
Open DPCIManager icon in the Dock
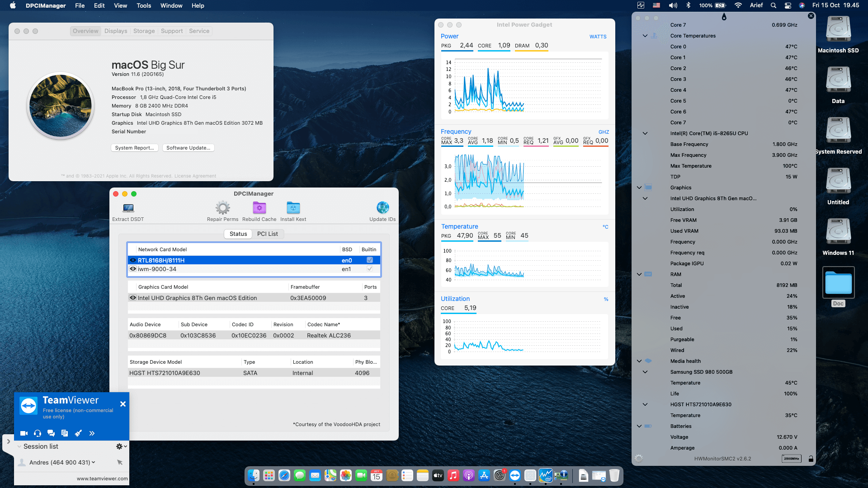tap(561, 475)
